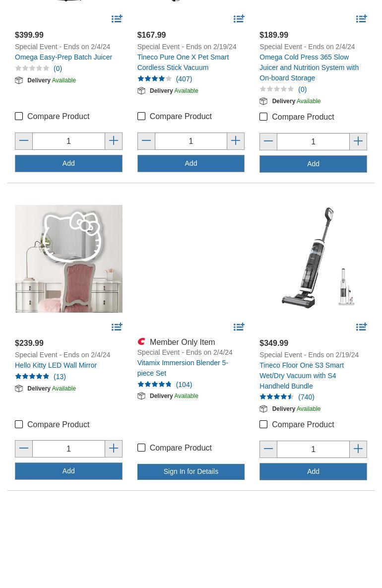
Task: Click quantity field for Tineco Pure One X
Action: pos(191,141)
